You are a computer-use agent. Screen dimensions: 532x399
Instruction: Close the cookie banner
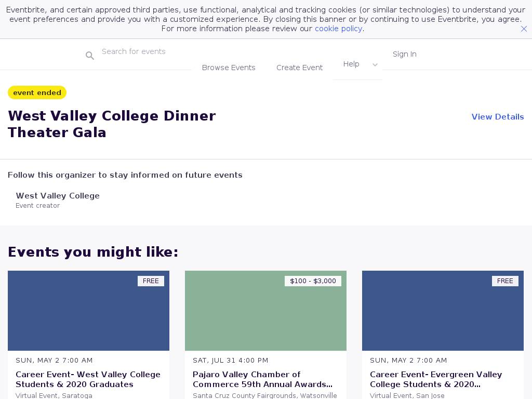(524, 29)
